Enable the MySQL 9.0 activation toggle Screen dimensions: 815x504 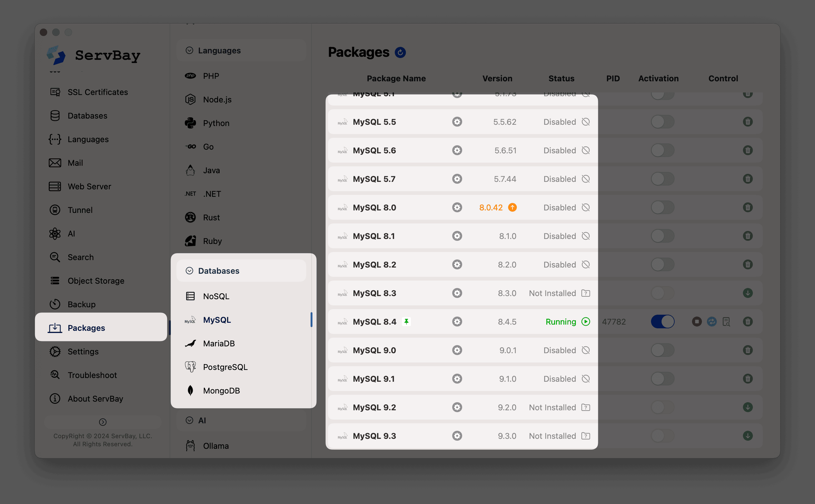(x=662, y=350)
